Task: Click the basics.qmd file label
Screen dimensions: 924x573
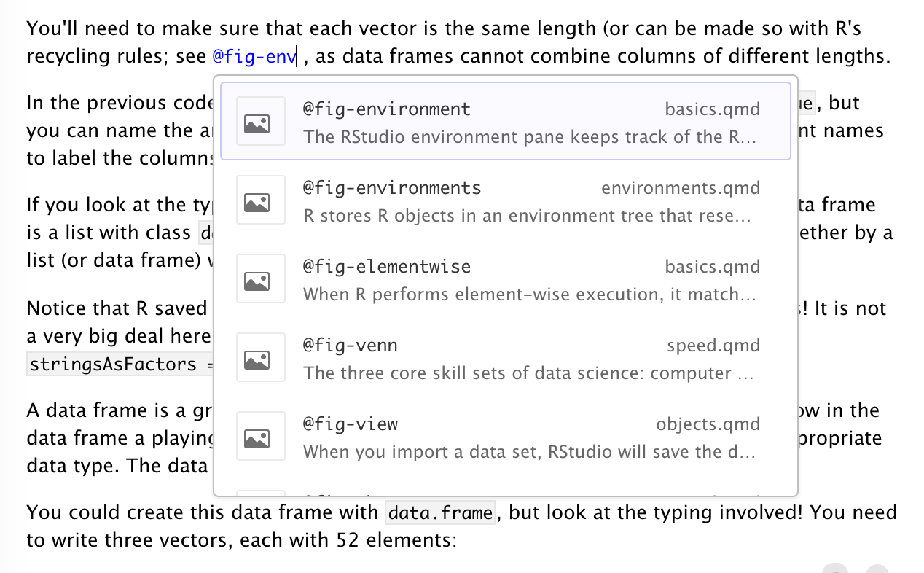Action: click(x=713, y=109)
